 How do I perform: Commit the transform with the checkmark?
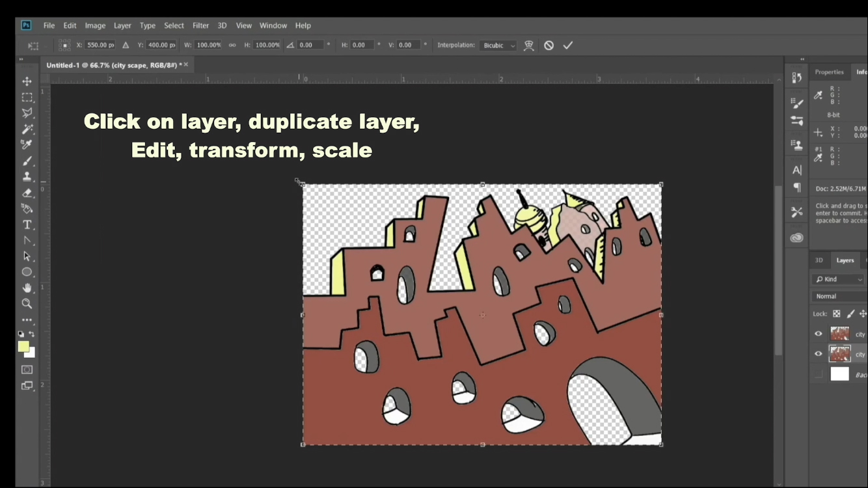(x=567, y=45)
